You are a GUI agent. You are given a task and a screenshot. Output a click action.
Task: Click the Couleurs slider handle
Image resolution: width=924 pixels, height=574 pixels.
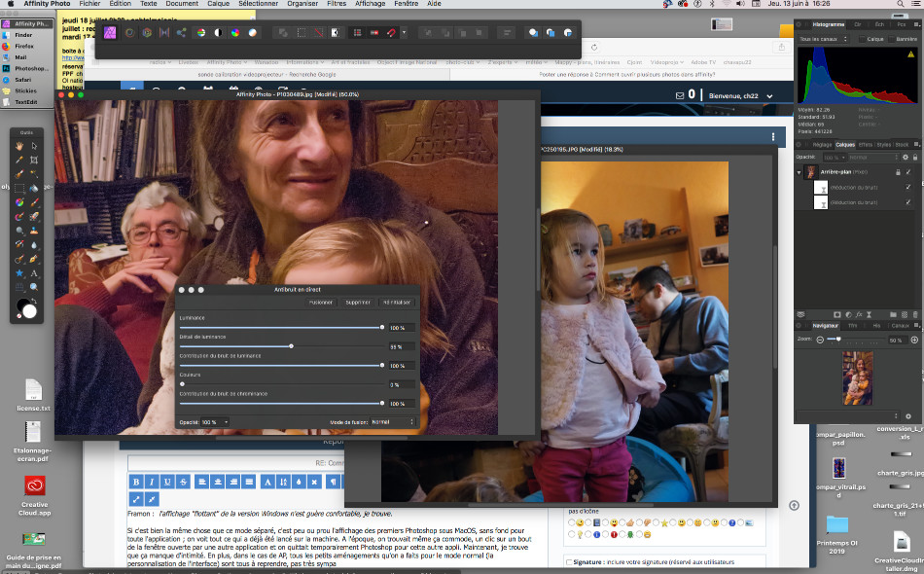click(182, 384)
